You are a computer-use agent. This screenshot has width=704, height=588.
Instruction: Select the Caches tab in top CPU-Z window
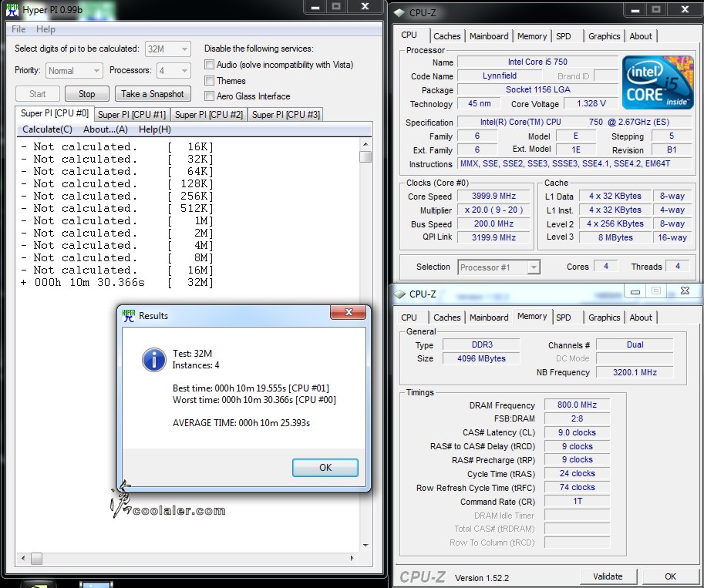(446, 36)
